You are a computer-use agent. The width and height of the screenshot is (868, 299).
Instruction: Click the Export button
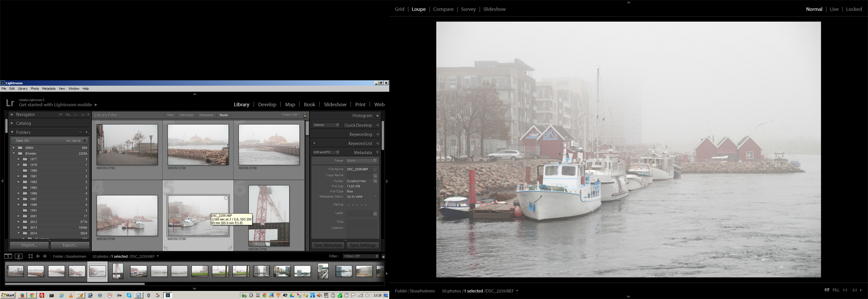pyautogui.click(x=70, y=245)
